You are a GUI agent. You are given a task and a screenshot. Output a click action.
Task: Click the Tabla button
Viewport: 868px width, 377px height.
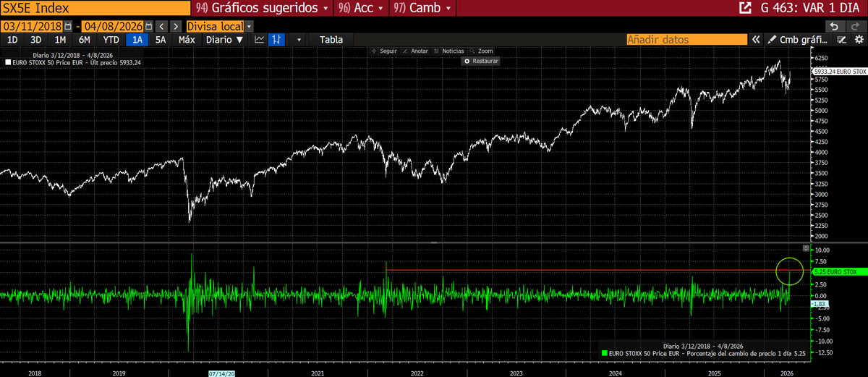[331, 40]
